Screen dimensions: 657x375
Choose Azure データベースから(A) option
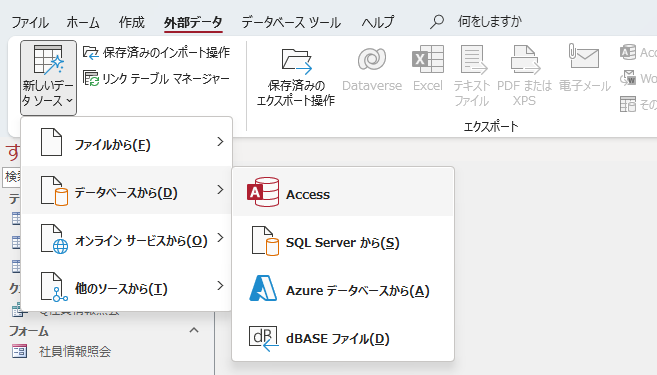pos(343,289)
